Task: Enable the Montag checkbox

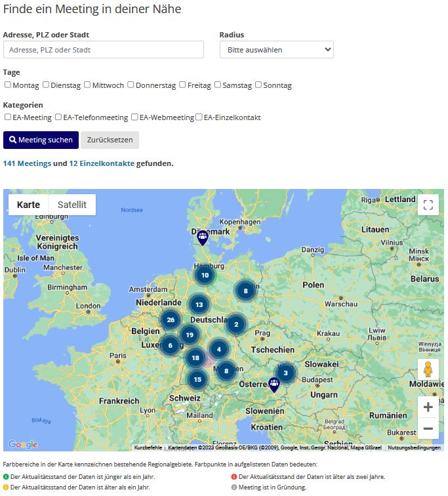Action: tap(8, 85)
